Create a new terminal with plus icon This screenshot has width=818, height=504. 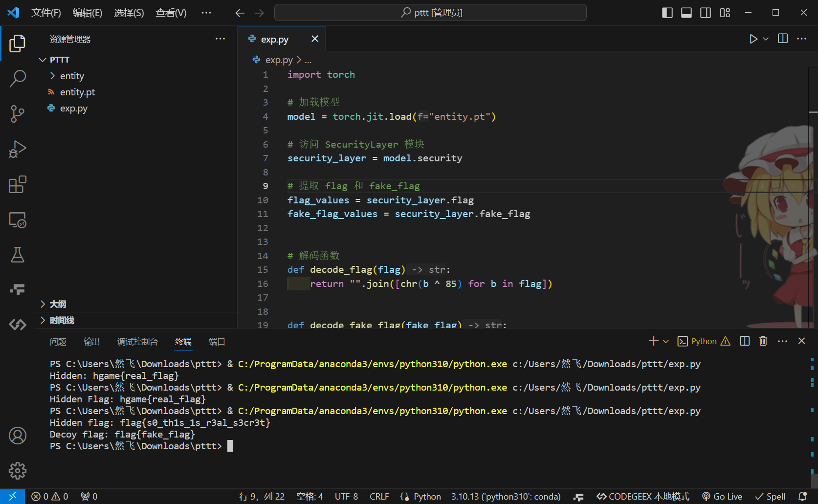coord(654,341)
